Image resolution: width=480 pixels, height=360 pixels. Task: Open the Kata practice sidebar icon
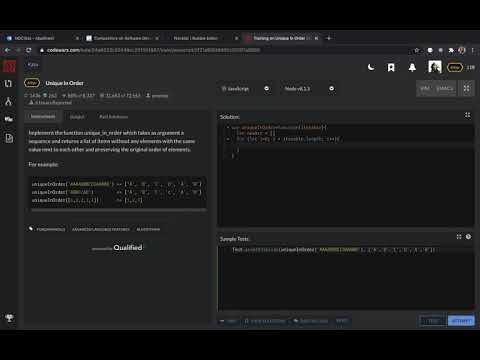(8, 83)
